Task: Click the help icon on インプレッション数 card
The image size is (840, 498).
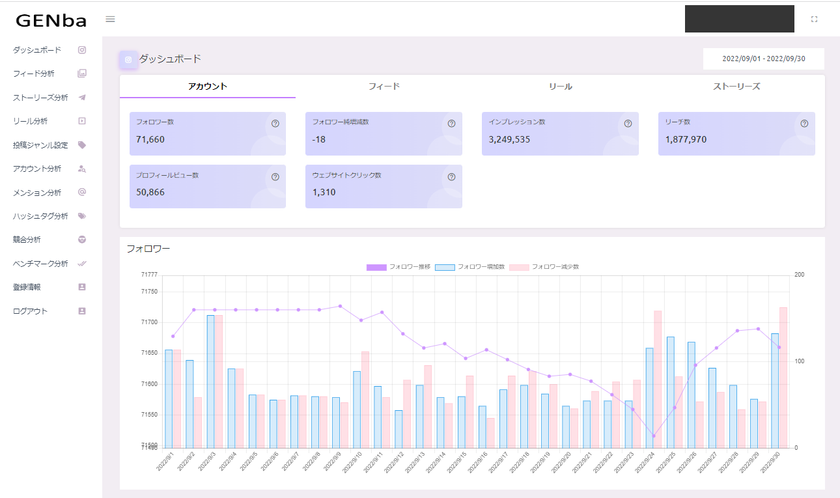Action: 628,124
